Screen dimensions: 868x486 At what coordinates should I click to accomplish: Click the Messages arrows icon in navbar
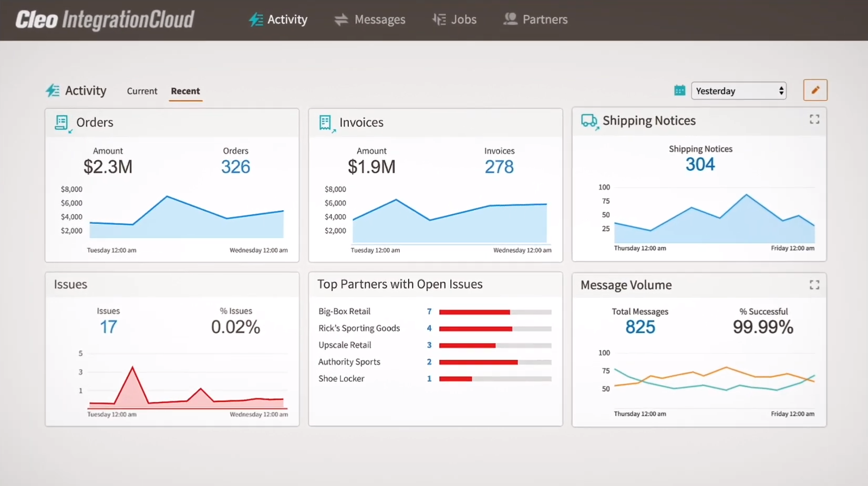pyautogui.click(x=341, y=19)
